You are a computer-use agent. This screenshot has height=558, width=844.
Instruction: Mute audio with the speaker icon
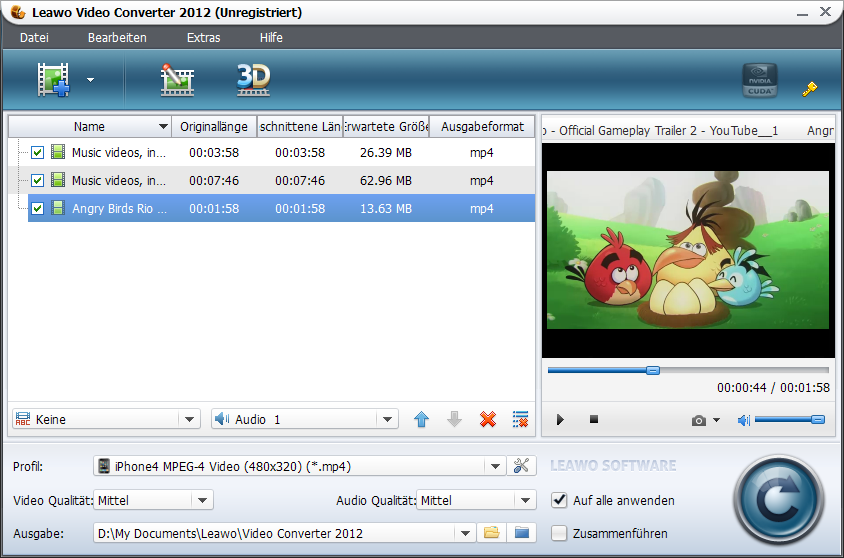tap(743, 420)
